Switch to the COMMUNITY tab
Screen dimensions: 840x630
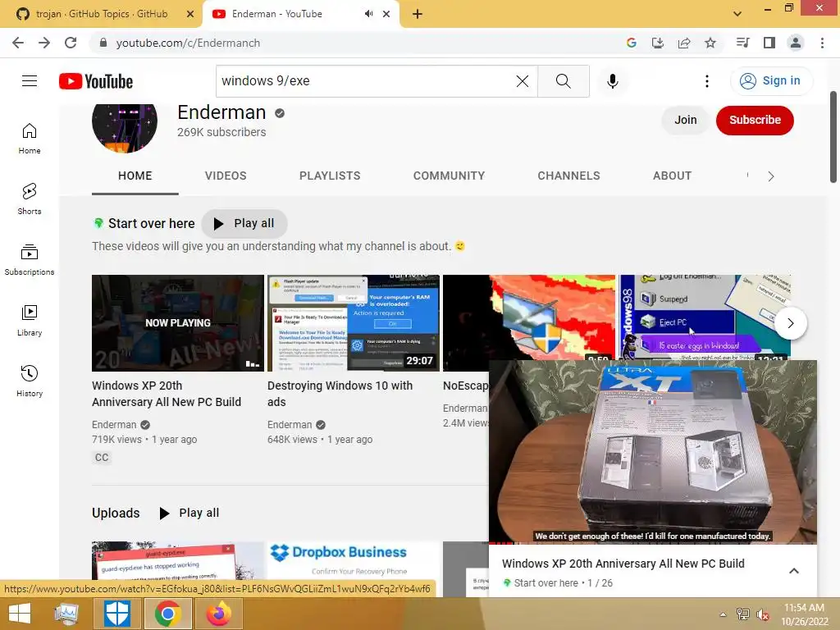click(x=449, y=176)
